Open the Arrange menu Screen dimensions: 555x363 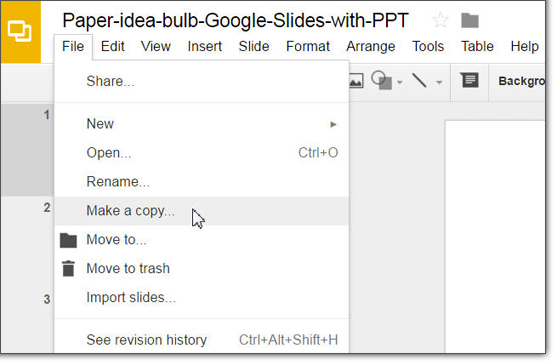pyautogui.click(x=371, y=46)
